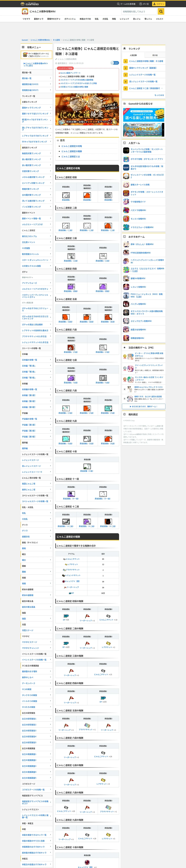The width and height of the screenshot is (186, 868).
Task: Open Ver14.0最新アップデート pickup link
Action: click(x=70, y=73)
